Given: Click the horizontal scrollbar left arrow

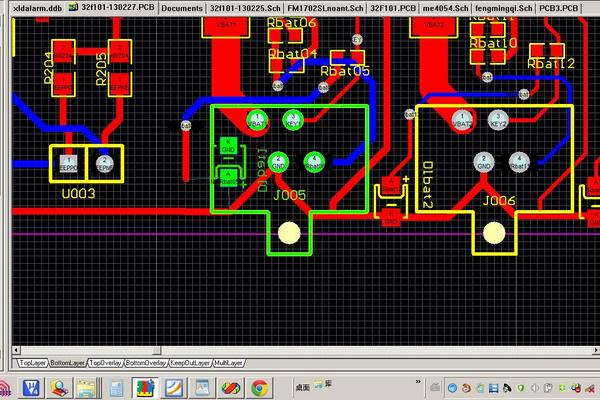Looking at the screenshot, I should (x=16, y=350).
